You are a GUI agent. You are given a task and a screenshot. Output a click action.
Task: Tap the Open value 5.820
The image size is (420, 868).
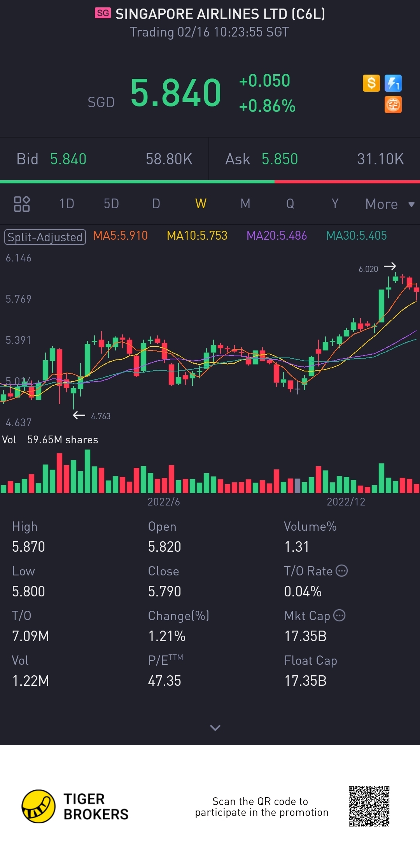[x=164, y=547]
